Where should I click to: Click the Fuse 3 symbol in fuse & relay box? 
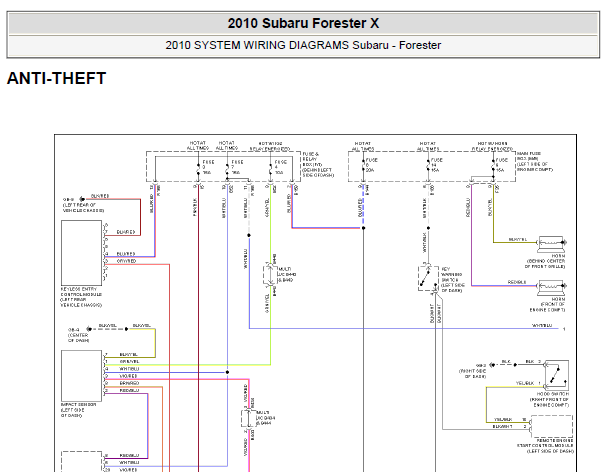coord(198,168)
